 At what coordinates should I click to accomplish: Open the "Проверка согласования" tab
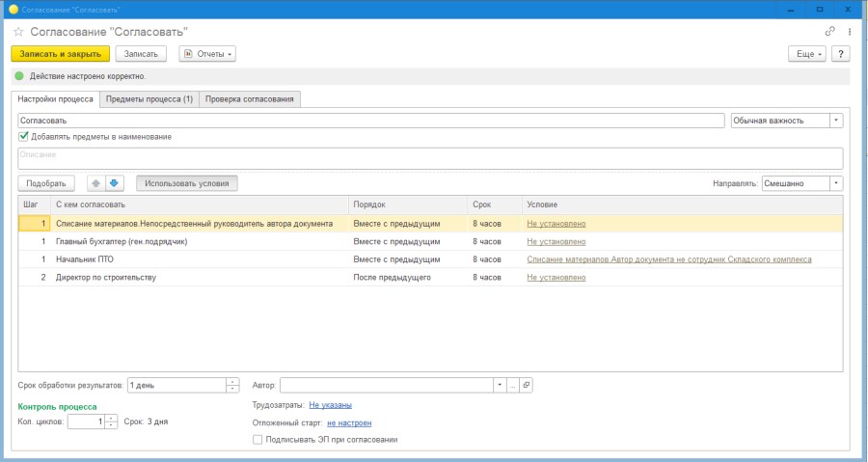[250, 98]
